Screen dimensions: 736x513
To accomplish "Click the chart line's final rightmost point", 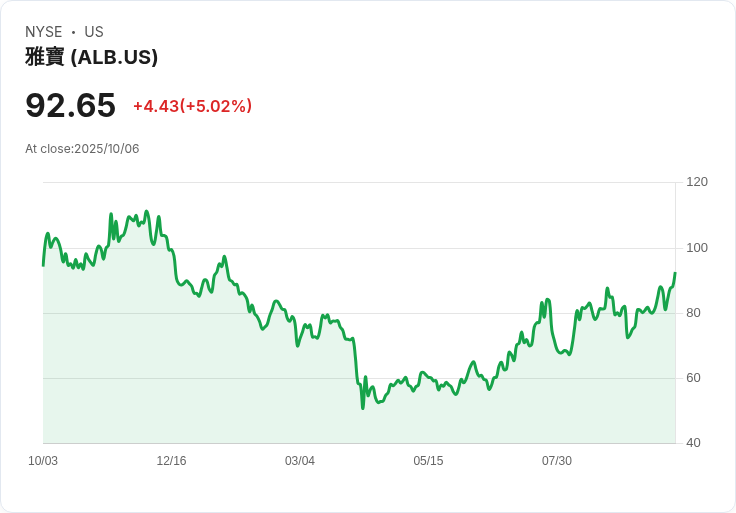I will coord(675,273).
